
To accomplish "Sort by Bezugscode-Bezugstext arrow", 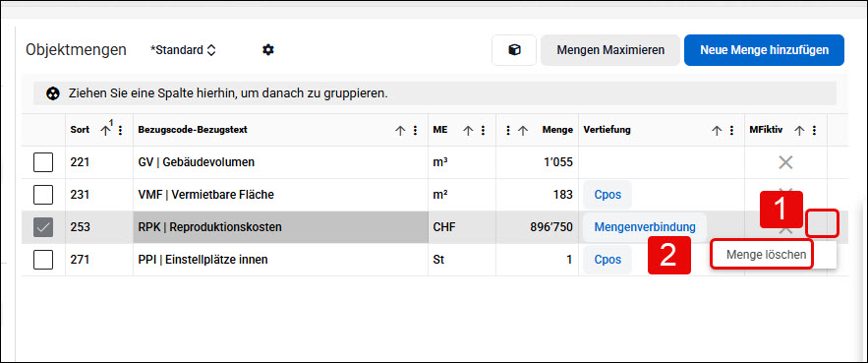I will [x=400, y=130].
